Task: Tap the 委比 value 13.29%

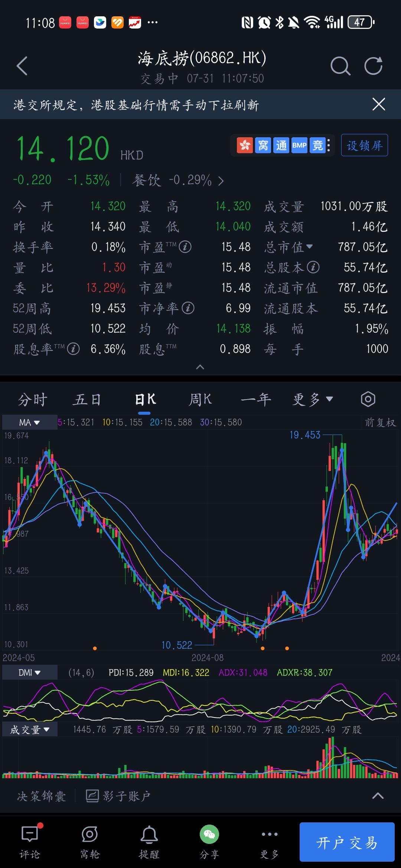Action: tap(106, 287)
